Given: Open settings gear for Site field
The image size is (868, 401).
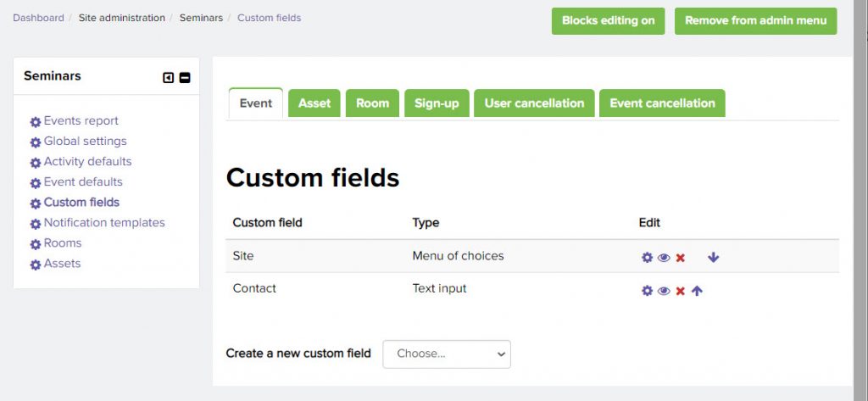Looking at the screenshot, I should tap(647, 258).
